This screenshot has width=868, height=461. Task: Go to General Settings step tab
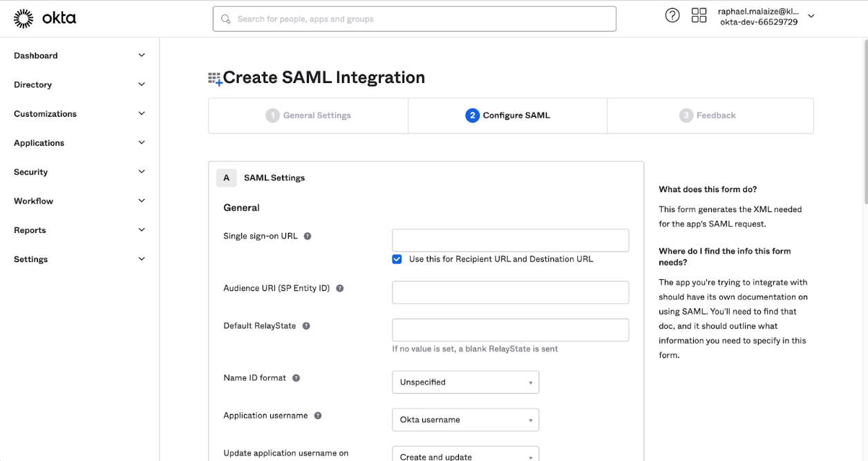click(x=308, y=115)
